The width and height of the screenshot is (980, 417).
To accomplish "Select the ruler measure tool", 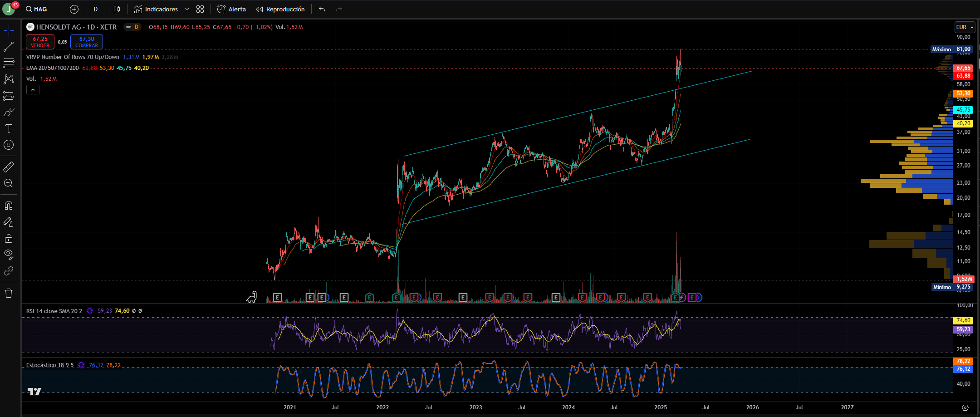I will [x=9, y=167].
